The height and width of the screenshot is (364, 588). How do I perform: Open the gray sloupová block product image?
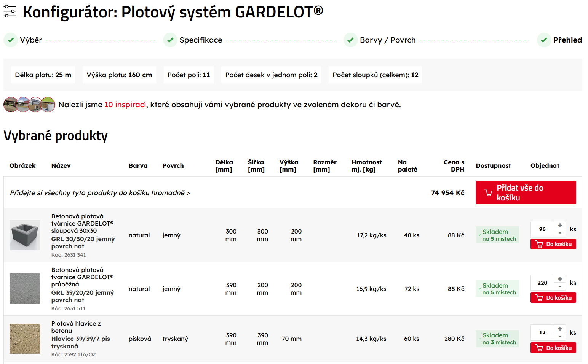point(25,235)
